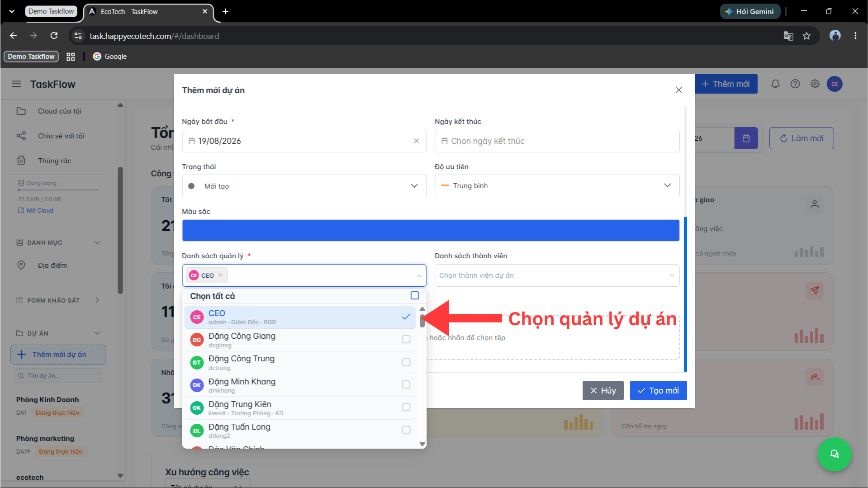868x488 pixels.
Task: Open the hamburger menu next to TaskFlow
Action: [16, 84]
